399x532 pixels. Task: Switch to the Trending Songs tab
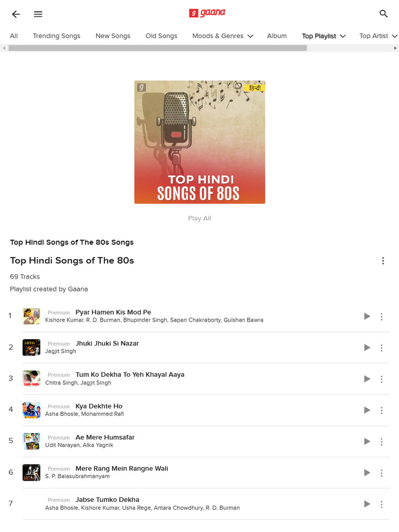coord(57,36)
